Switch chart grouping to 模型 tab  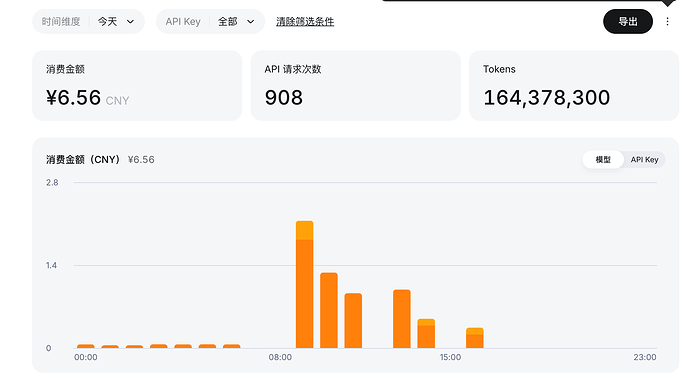[603, 159]
